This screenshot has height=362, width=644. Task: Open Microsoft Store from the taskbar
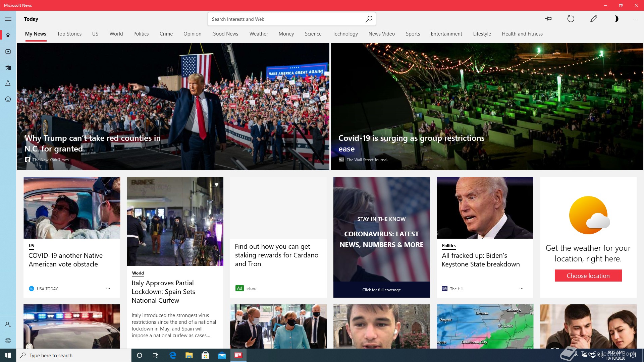click(x=205, y=355)
